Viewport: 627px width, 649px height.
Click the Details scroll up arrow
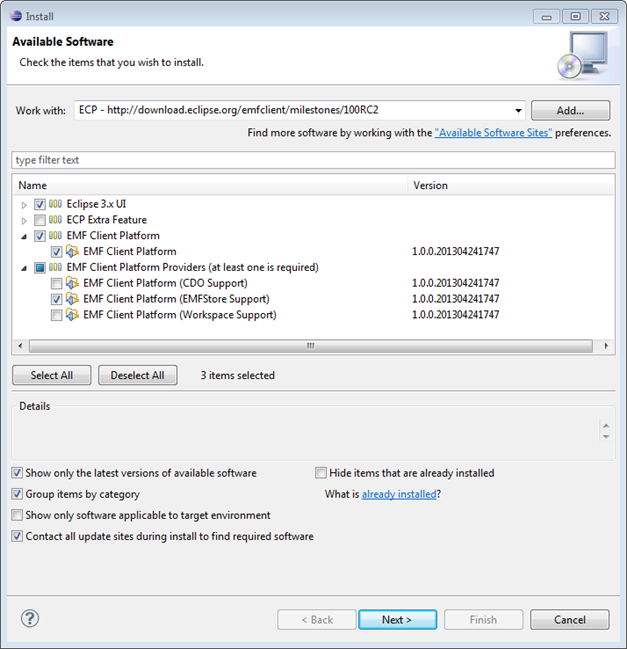click(x=606, y=425)
